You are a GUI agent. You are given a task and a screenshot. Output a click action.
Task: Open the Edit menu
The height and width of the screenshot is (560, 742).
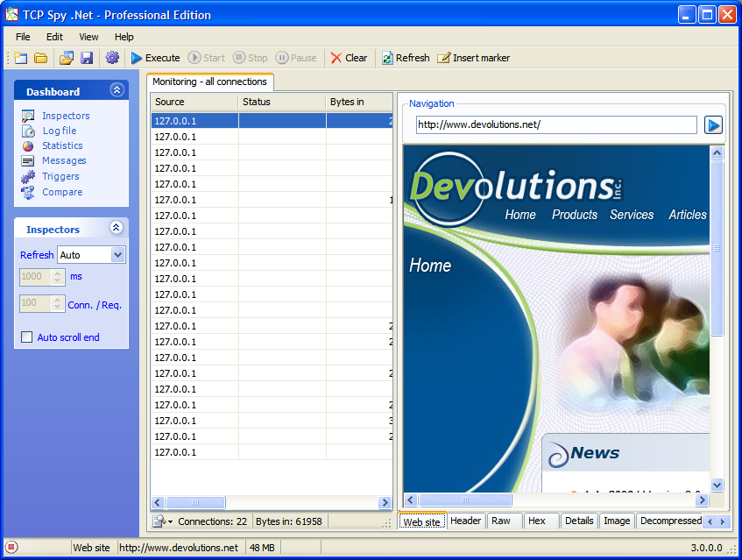(x=54, y=37)
